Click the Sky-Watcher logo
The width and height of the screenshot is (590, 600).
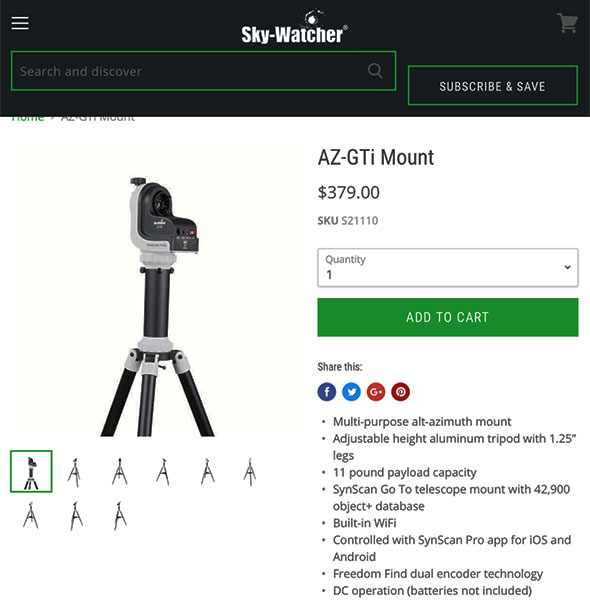click(295, 27)
